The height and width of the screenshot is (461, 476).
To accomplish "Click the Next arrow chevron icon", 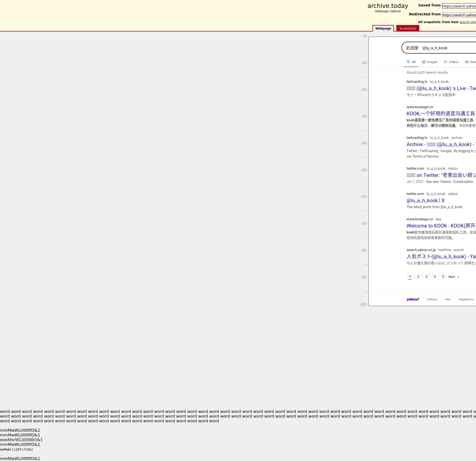I will pos(458,277).
